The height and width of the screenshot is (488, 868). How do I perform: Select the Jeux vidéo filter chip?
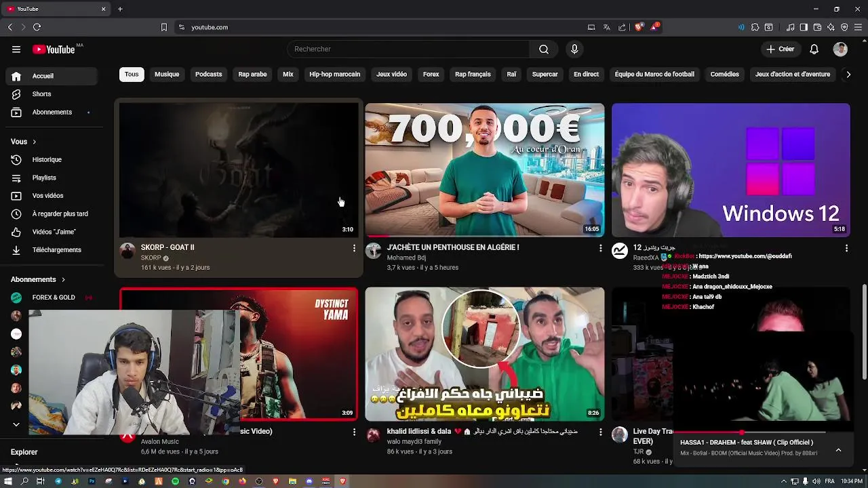pos(391,75)
